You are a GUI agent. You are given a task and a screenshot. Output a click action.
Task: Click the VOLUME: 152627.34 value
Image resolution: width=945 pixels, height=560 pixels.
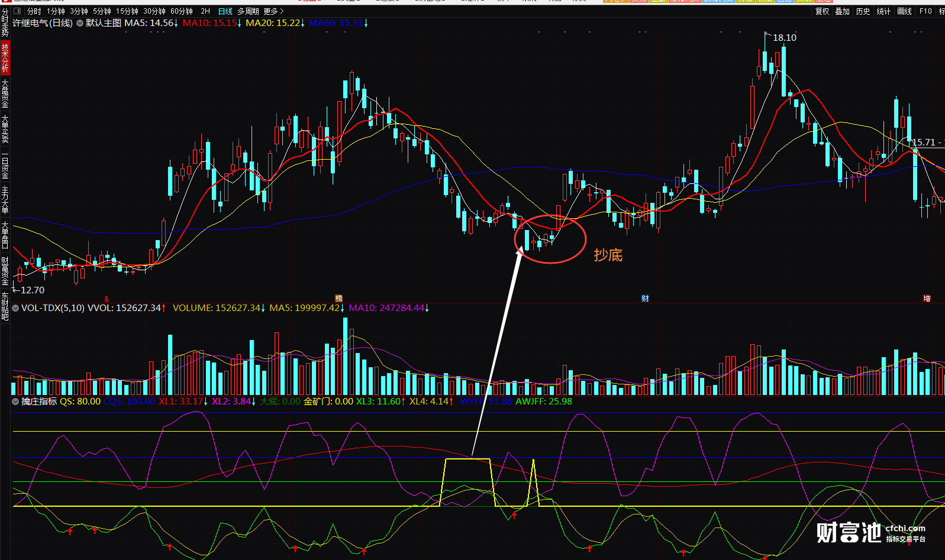pos(217,308)
